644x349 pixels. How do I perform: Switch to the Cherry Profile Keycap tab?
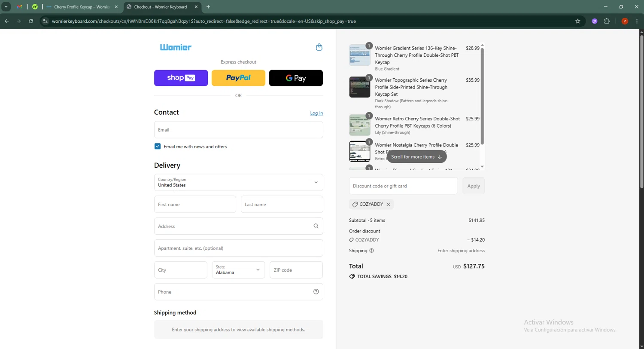tap(83, 7)
